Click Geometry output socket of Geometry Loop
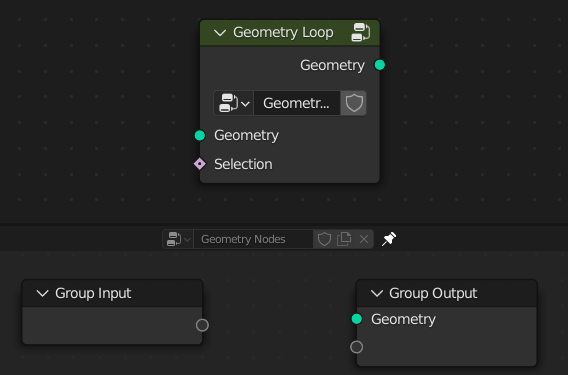 pos(380,65)
